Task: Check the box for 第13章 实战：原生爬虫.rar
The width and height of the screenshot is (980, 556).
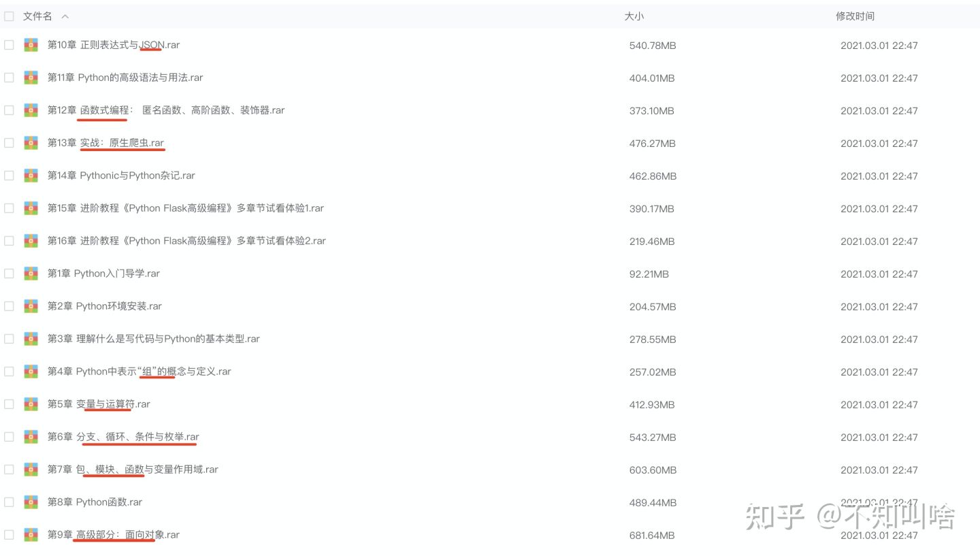Action: pos(9,143)
